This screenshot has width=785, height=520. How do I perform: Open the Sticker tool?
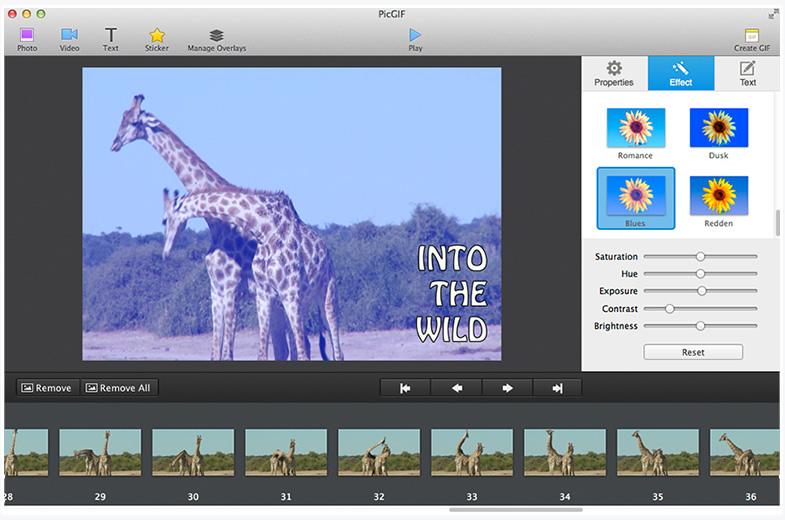[x=157, y=36]
